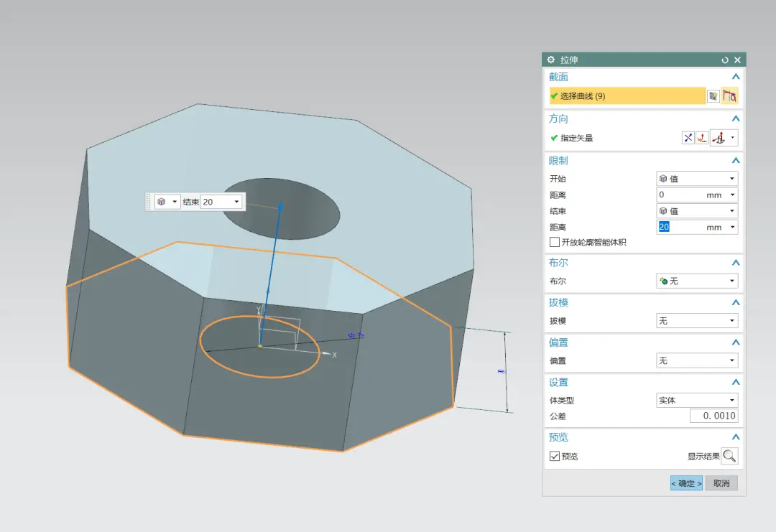Open the 体类型 dropdown showing 实体
This screenshot has width=776, height=532.
[x=697, y=401]
